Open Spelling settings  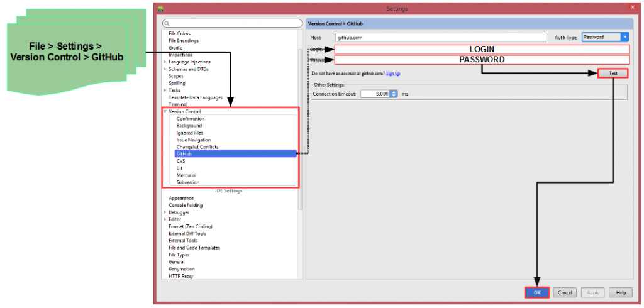(x=177, y=83)
